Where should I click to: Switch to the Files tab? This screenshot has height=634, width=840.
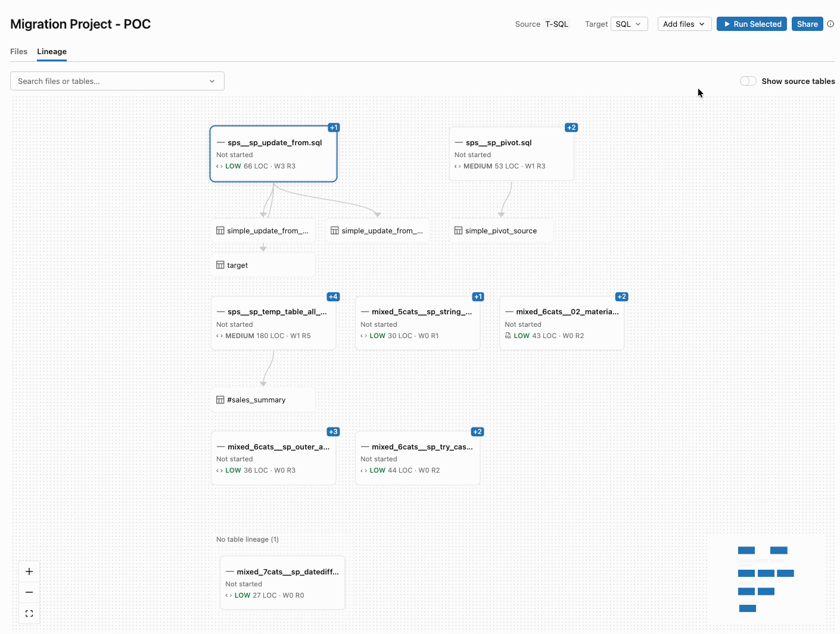(x=19, y=51)
